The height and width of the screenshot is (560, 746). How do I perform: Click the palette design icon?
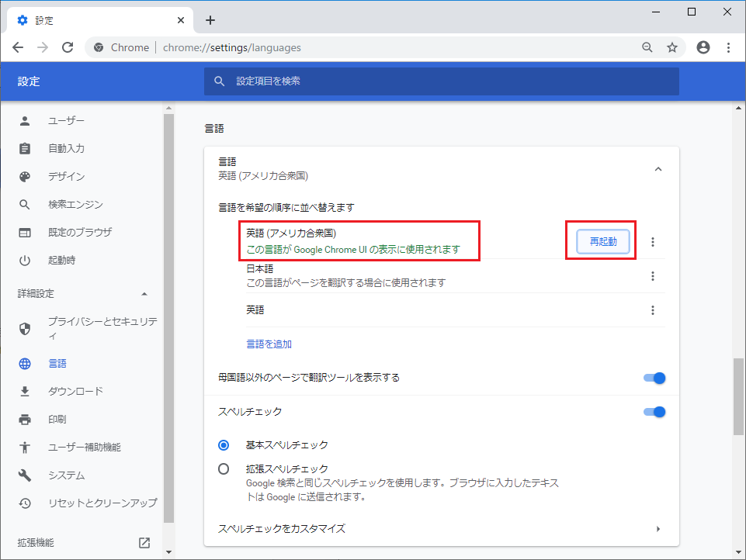25,177
